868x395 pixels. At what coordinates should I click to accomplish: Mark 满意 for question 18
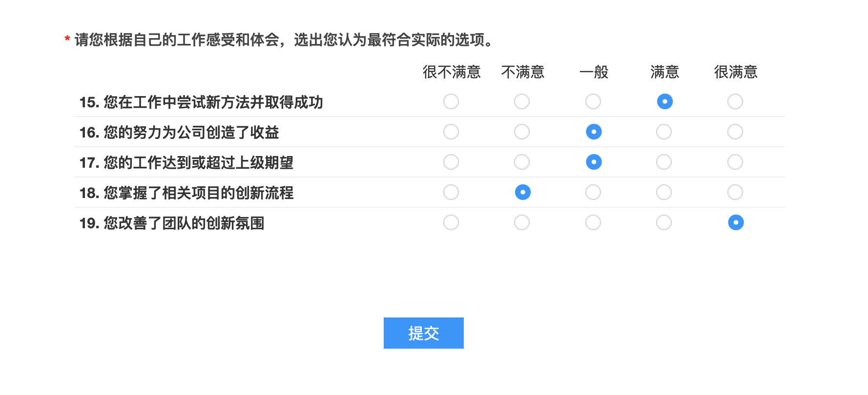(x=664, y=192)
